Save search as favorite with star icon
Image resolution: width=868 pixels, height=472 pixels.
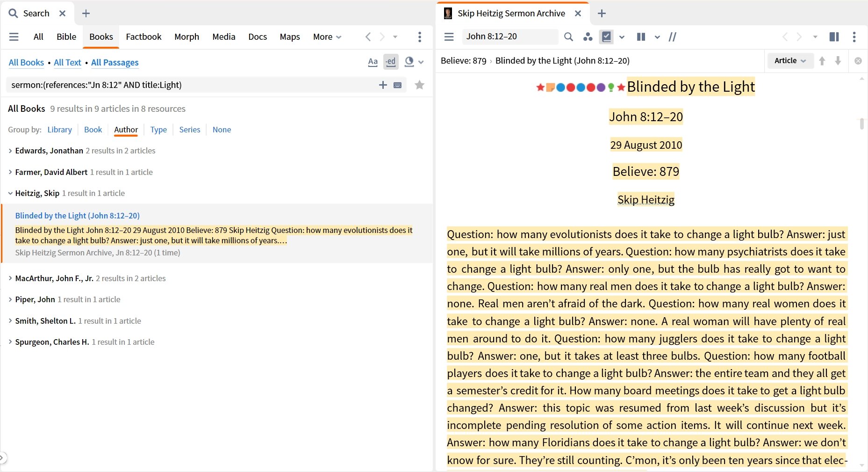click(420, 85)
